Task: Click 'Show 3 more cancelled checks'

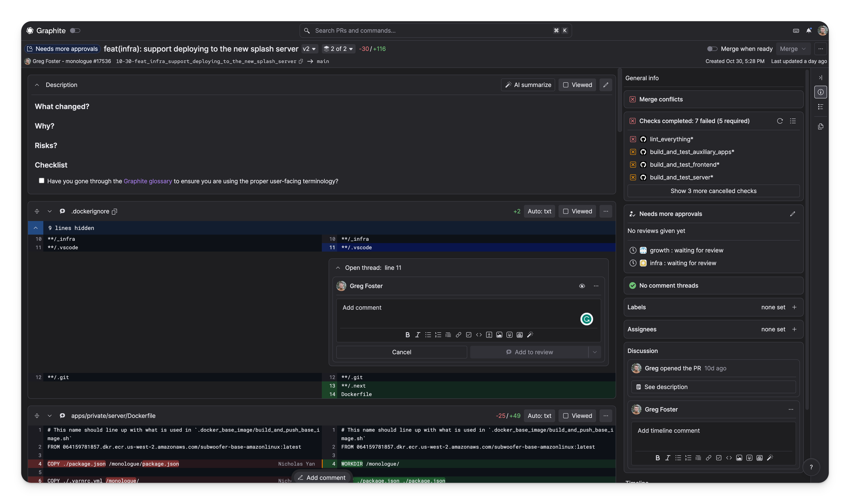Action: tap(713, 190)
